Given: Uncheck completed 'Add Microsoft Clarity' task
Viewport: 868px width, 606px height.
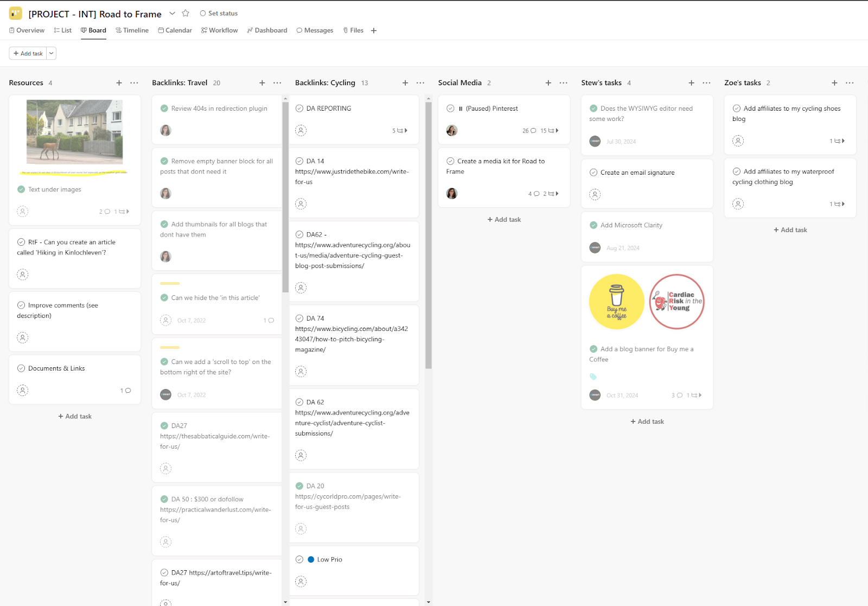Looking at the screenshot, I should click(x=593, y=225).
